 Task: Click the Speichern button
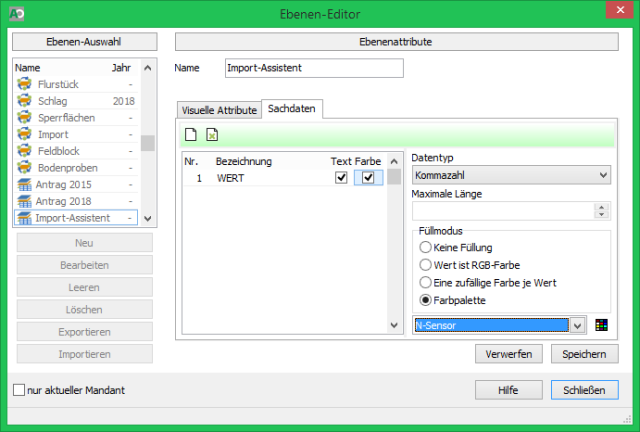click(x=584, y=353)
